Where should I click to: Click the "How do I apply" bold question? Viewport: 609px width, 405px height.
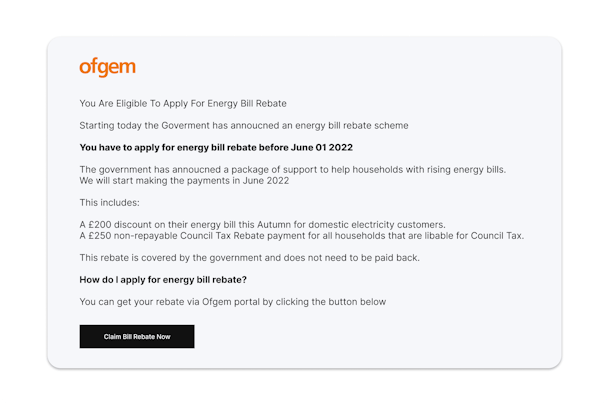163,279
